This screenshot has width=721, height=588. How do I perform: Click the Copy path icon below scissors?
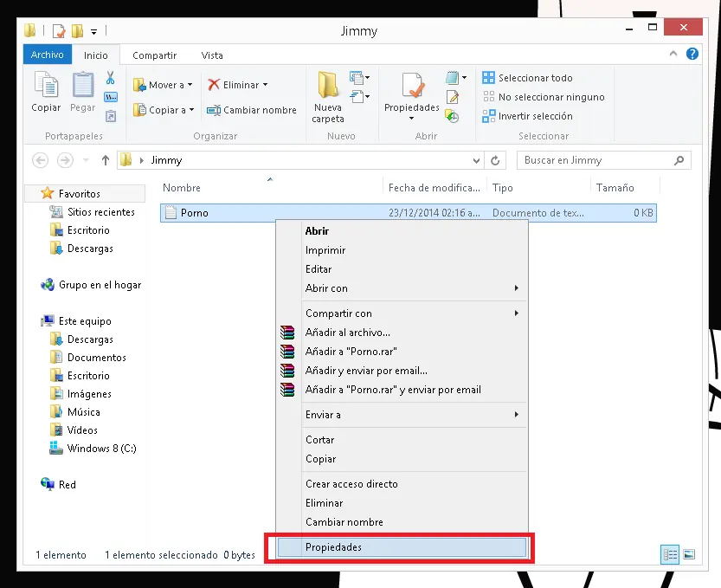point(111,97)
